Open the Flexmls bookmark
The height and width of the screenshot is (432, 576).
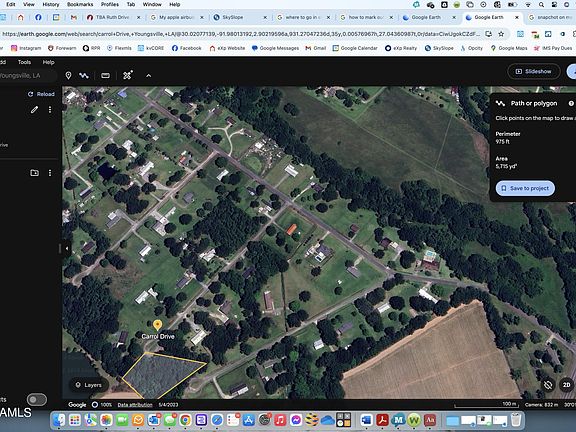tap(119, 48)
